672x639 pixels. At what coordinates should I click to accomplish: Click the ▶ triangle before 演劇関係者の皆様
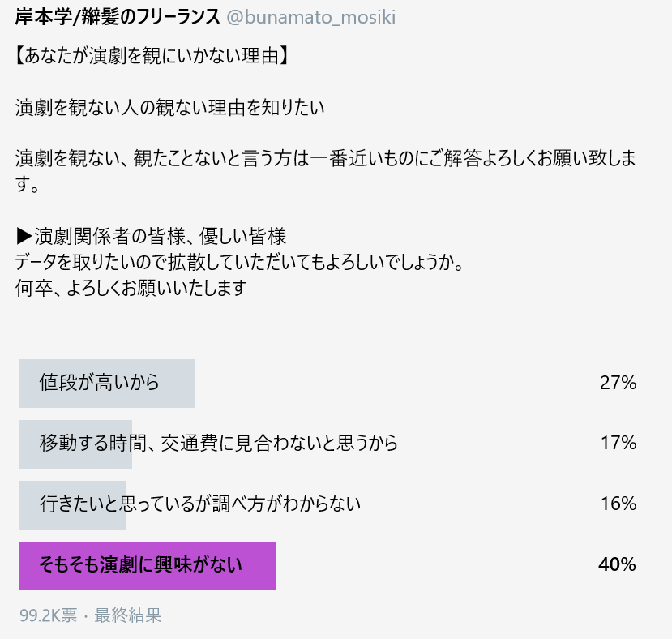pyautogui.click(x=24, y=236)
